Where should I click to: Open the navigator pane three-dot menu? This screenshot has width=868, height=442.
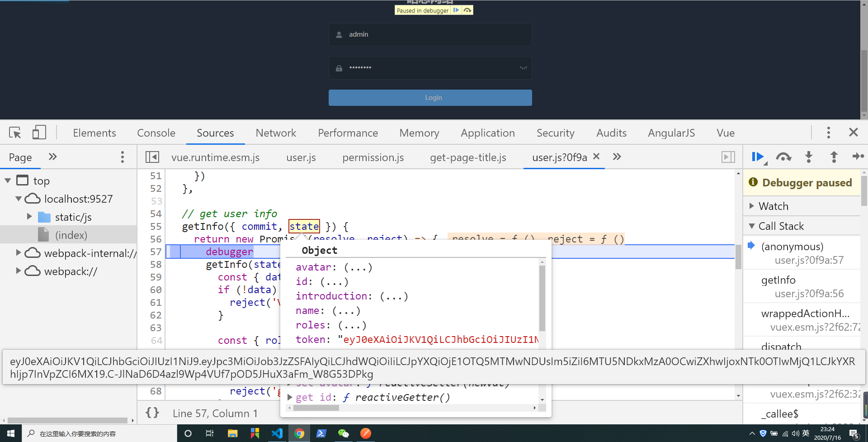pyautogui.click(x=122, y=157)
